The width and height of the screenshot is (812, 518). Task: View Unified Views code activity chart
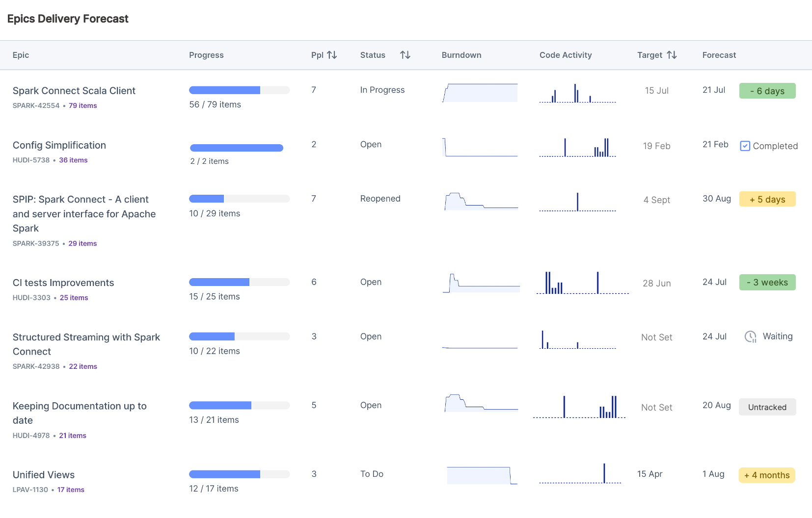pyautogui.click(x=580, y=474)
